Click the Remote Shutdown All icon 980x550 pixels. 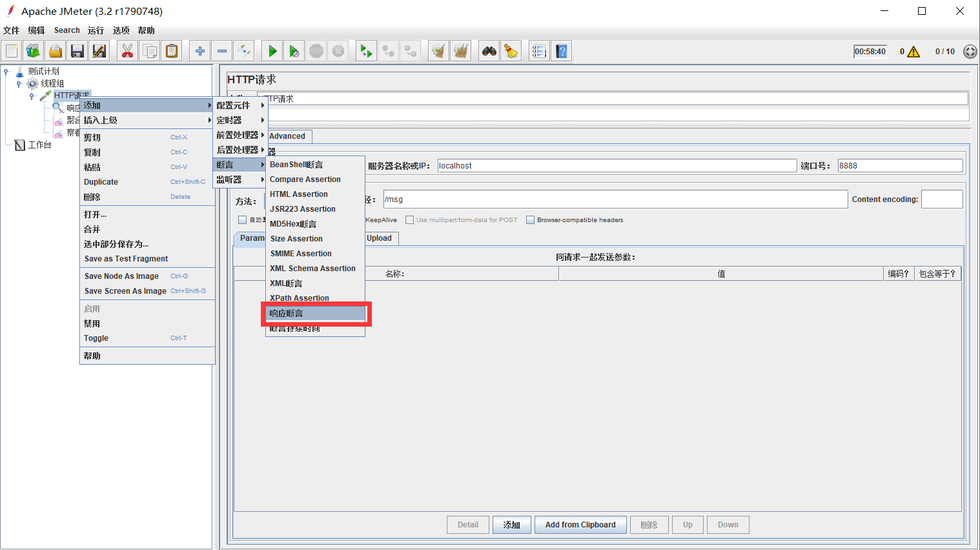pos(411,51)
